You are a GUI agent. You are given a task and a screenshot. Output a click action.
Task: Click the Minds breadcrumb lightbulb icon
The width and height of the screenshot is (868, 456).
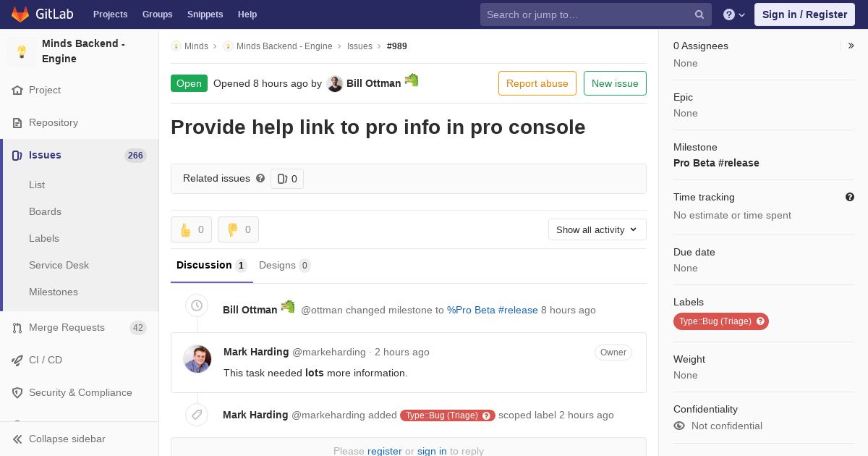pyautogui.click(x=176, y=46)
